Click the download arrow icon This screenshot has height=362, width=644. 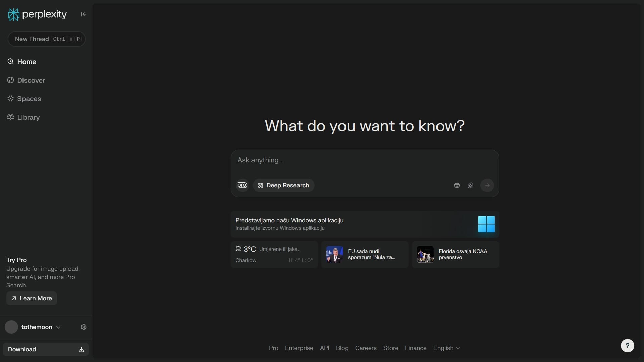point(81,350)
